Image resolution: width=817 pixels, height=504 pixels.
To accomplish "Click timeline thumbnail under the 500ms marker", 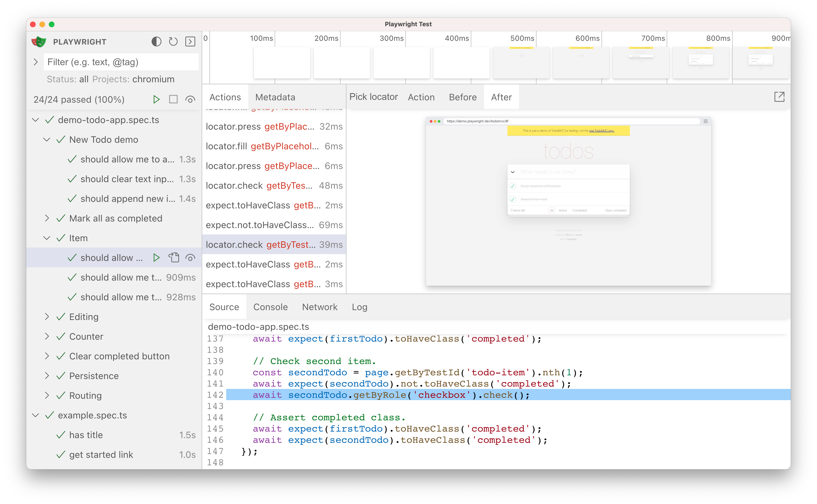I will pyautogui.click(x=521, y=63).
